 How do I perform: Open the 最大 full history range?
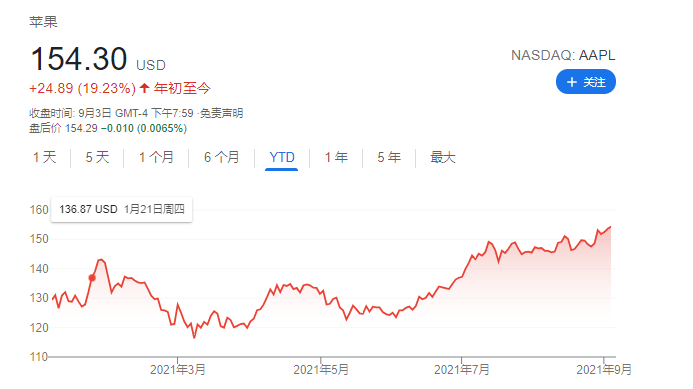point(443,157)
